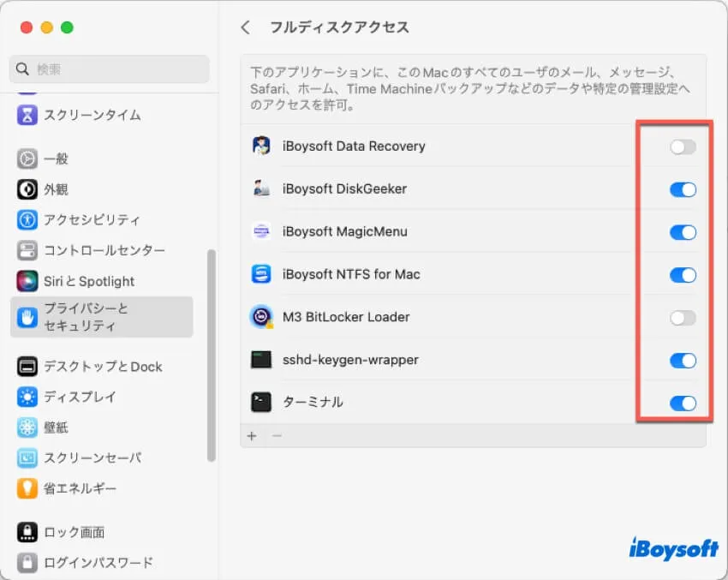Click the Display (ディスプレイ) sun icon
The width and height of the screenshot is (728, 580).
click(x=27, y=397)
